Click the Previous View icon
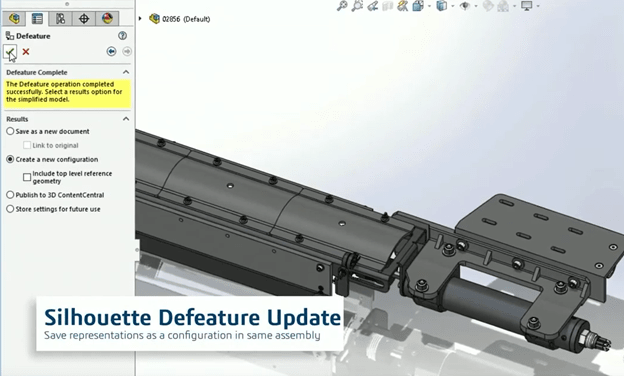This screenshot has height=376, width=624. [x=373, y=6]
